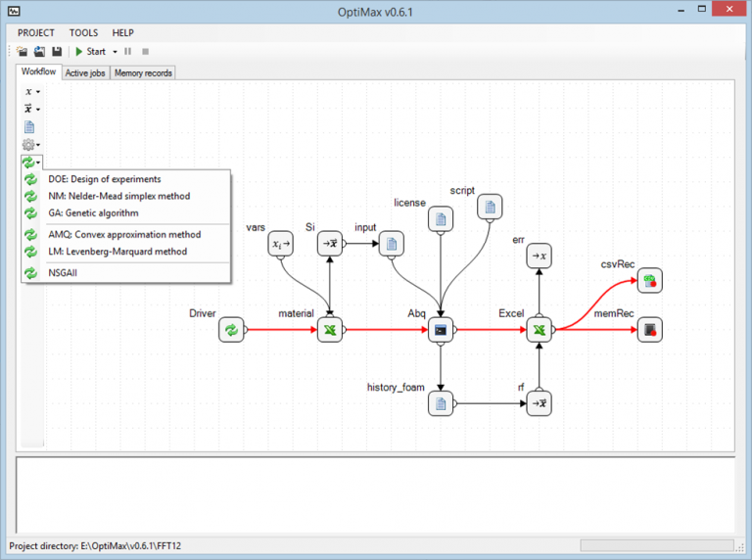Select the Abq node icon
The image size is (752, 560).
tap(441, 331)
